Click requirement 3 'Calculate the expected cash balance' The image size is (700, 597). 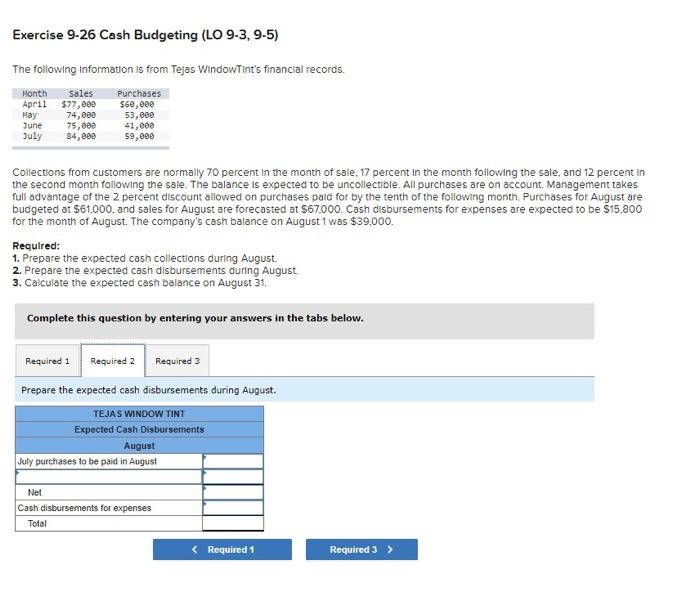[139, 283]
